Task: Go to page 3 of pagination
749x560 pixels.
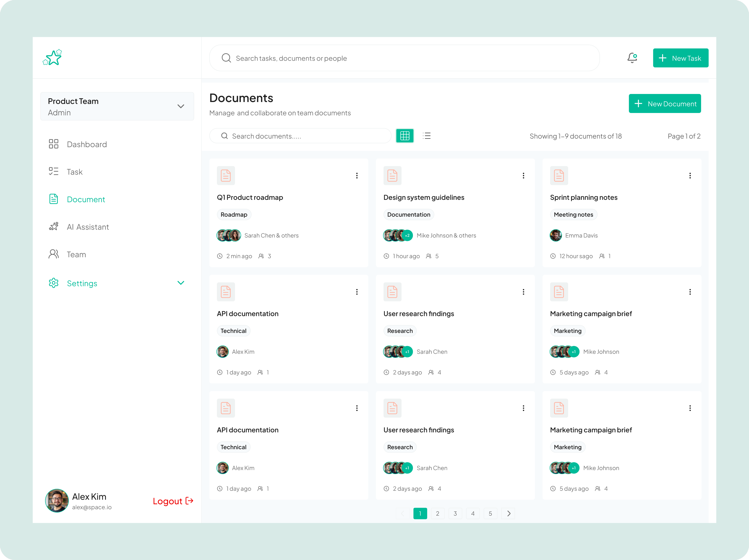Action: pyautogui.click(x=455, y=513)
